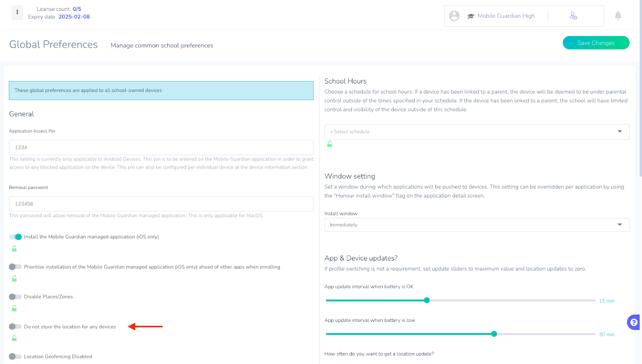Image resolution: width=642 pixels, height=364 pixels.
Task: Click the Removal password field
Action: (x=161, y=204)
